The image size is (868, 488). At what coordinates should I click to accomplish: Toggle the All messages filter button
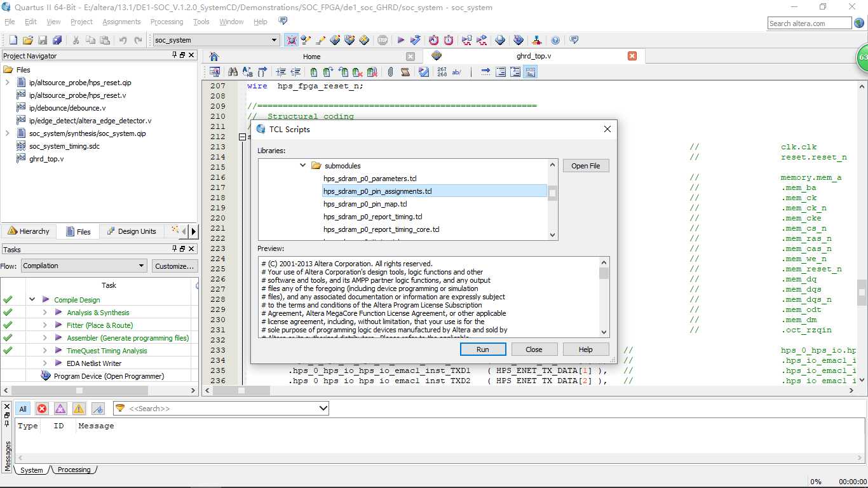point(23,409)
